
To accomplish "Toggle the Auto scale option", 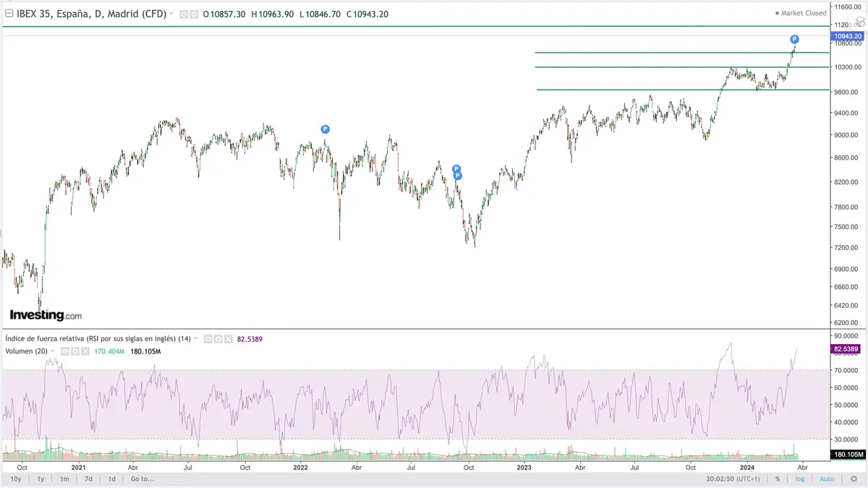I will [827, 479].
